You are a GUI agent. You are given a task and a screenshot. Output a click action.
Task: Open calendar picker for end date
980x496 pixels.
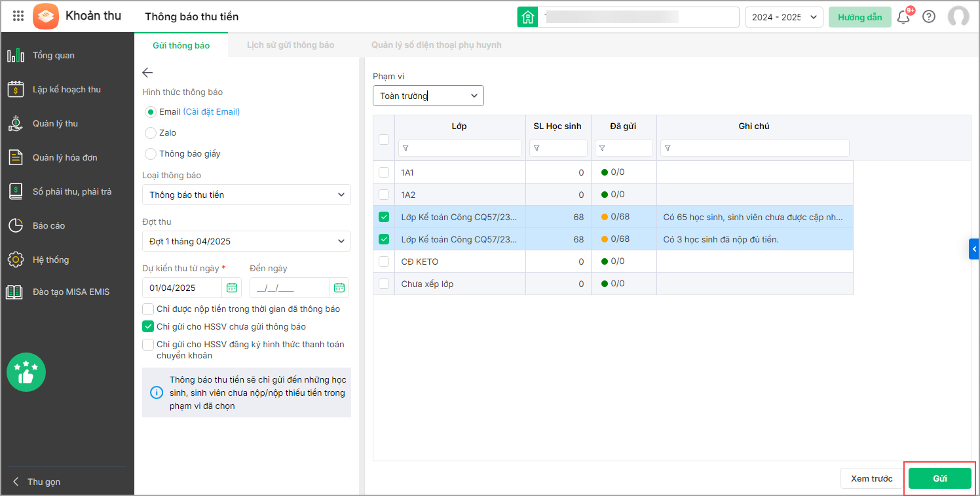point(339,288)
